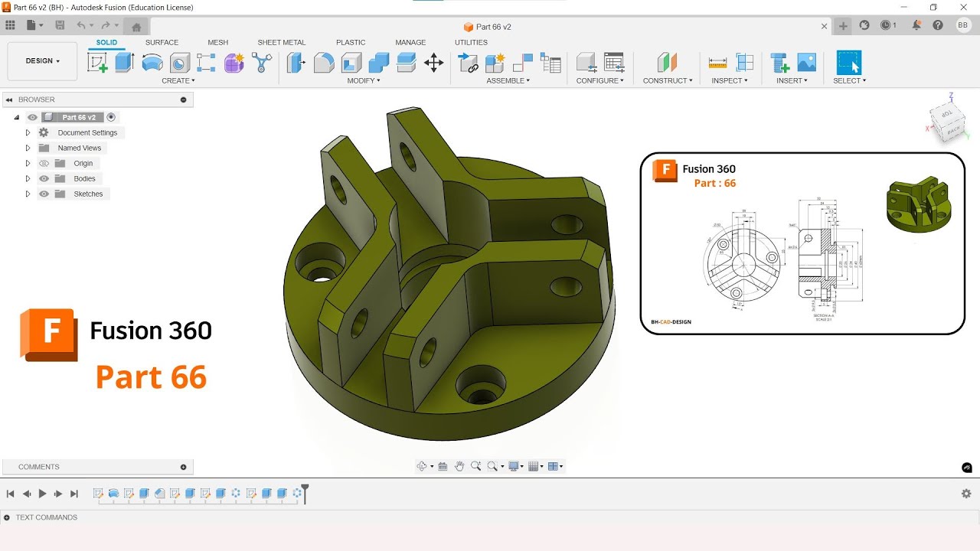The height and width of the screenshot is (551, 980).
Task: Select the Pan hand tool
Action: pos(459,466)
